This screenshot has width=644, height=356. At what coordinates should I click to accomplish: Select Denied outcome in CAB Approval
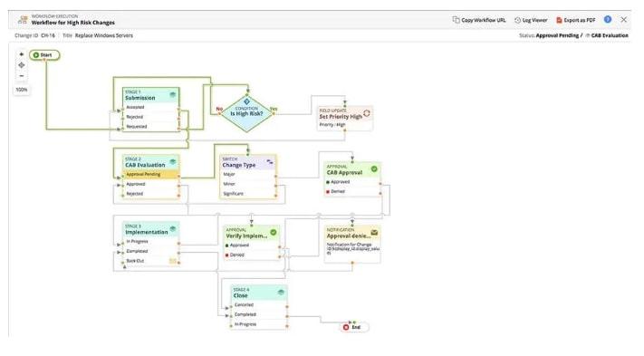click(352, 192)
